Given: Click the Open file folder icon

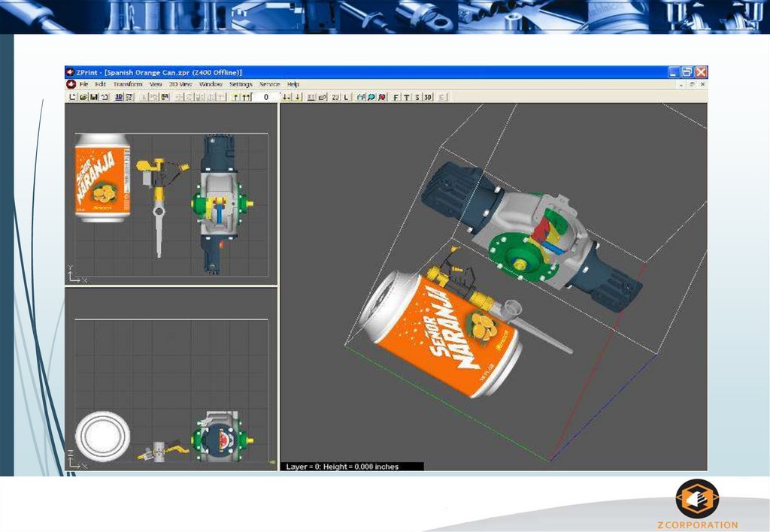Looking at the screenshot, I should (83, 97).
